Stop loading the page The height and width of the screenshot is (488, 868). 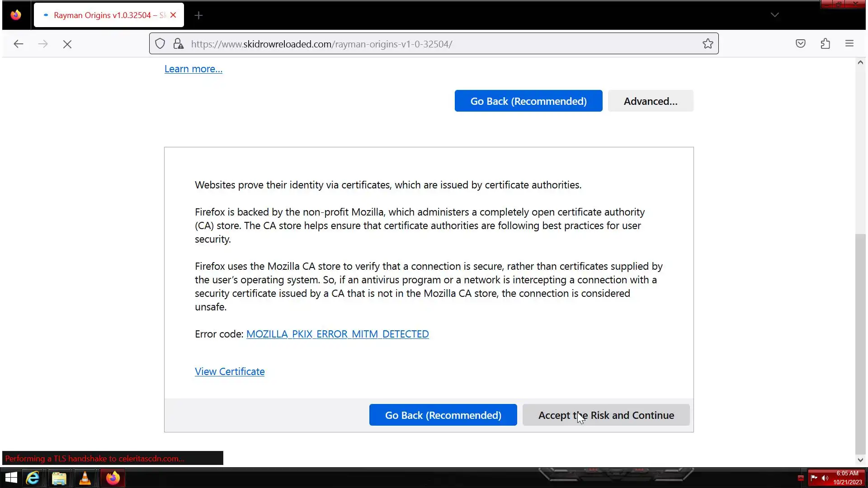[67, 44]
